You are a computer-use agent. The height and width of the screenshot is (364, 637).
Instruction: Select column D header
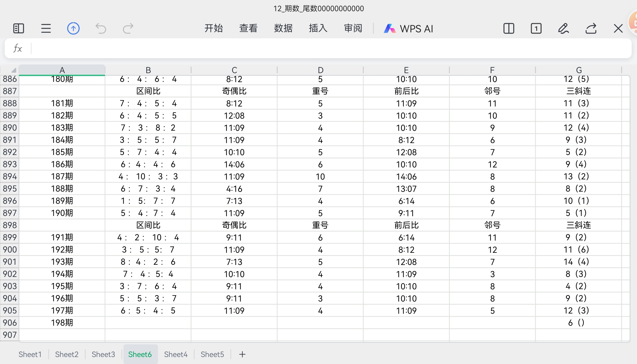[x=320, y=70]
